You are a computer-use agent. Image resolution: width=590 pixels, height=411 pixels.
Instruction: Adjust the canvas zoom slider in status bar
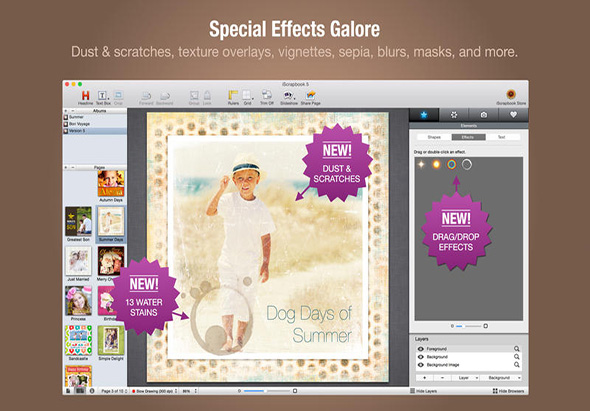click(x=267, y=391)
